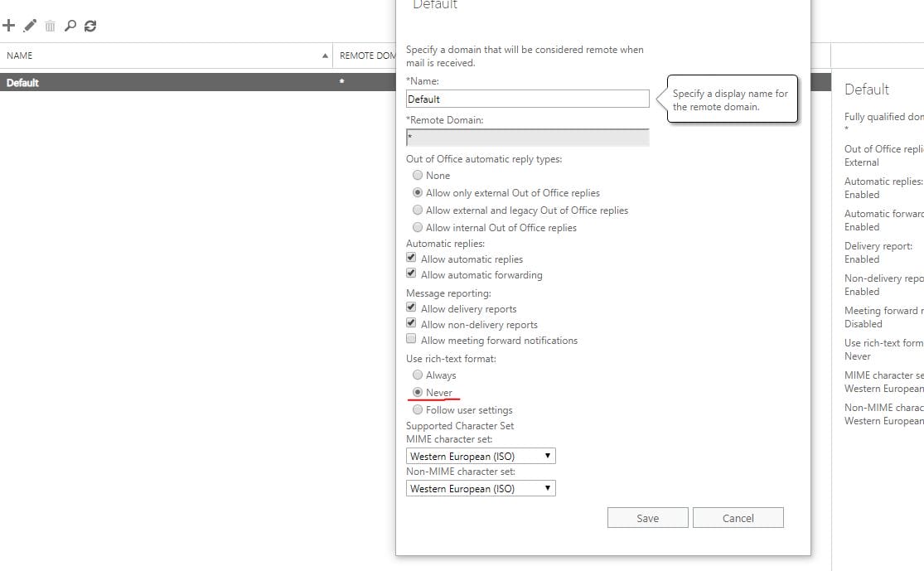Viewport: 924px width, 571px height.
Task: Click the Edit pencil icon
Action: click(x=30, y=26)
